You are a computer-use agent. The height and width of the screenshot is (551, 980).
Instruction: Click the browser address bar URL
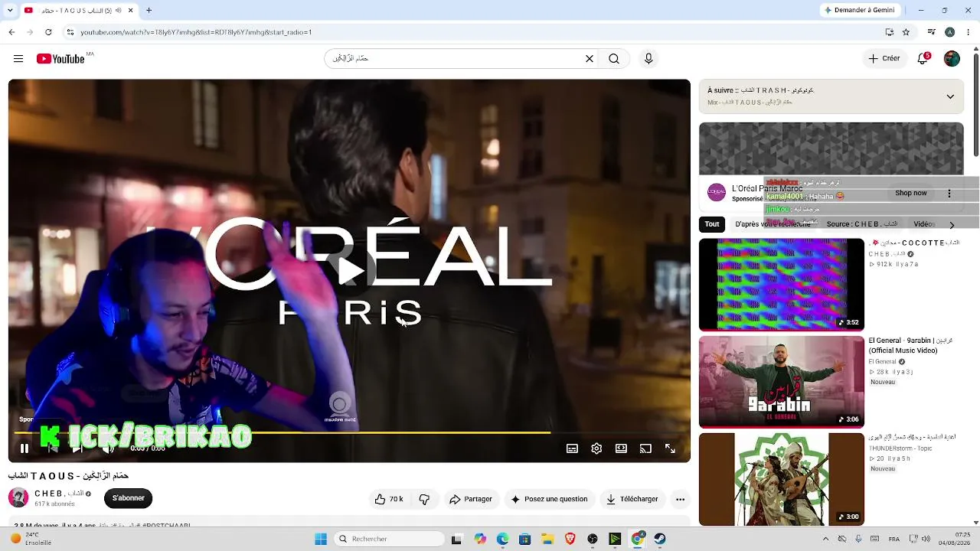point(196,32)
